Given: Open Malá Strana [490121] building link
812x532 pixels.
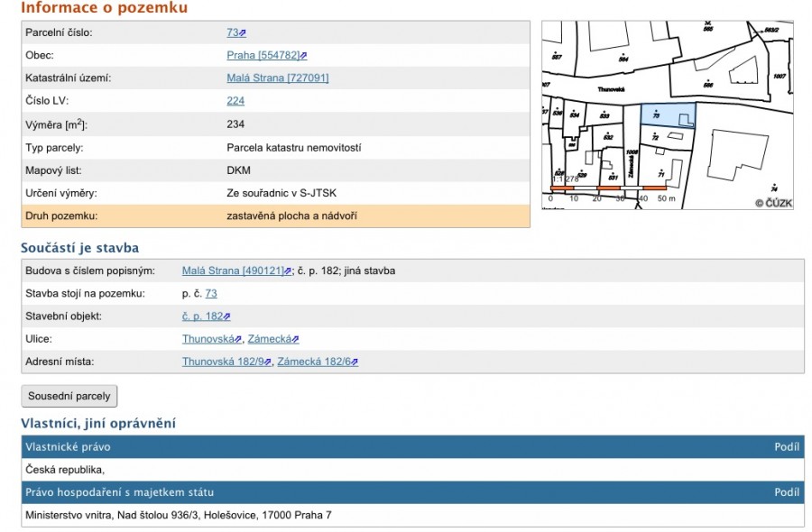Looking at the screenshot, I should (x=233, y=271).
